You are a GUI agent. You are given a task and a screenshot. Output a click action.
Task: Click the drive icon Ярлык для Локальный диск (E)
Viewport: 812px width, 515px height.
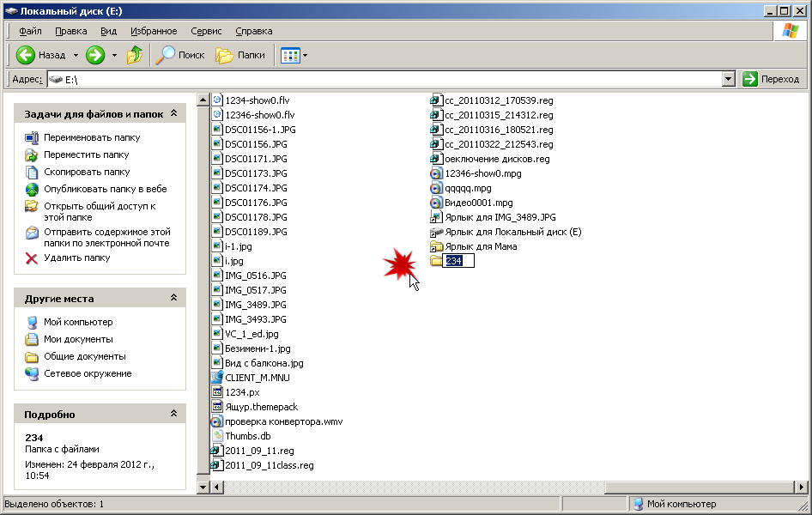(x=437, y=232)
